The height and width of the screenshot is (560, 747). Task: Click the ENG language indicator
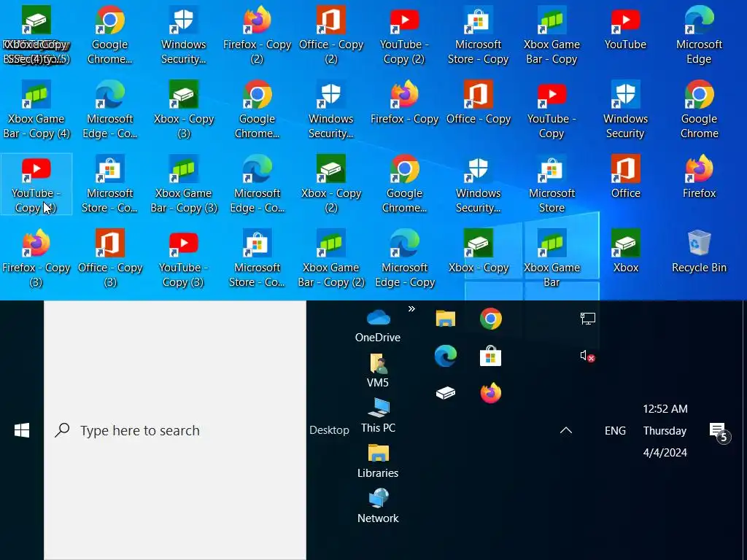615,430
